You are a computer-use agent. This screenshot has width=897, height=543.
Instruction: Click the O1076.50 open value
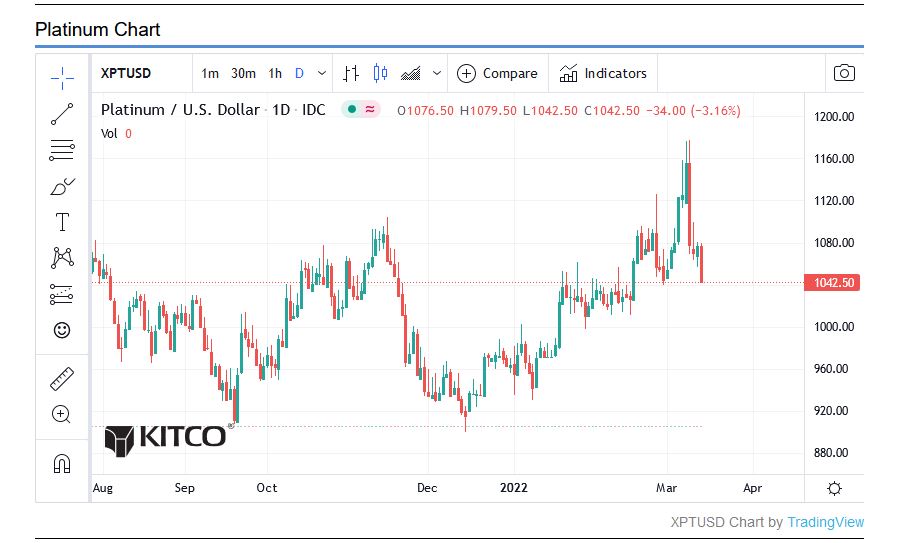(x=425, y=110)
